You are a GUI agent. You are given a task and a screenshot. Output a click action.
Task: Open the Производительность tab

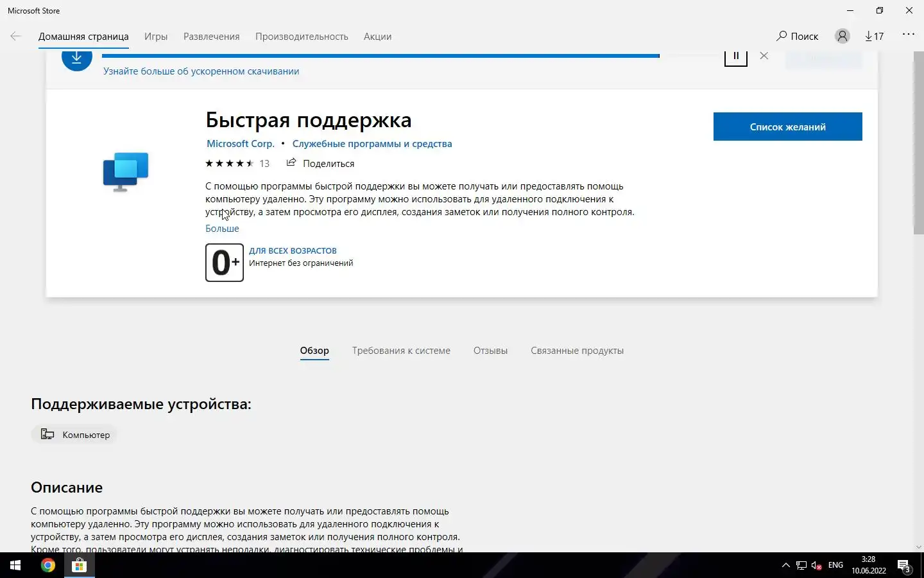tap(302, 37)
